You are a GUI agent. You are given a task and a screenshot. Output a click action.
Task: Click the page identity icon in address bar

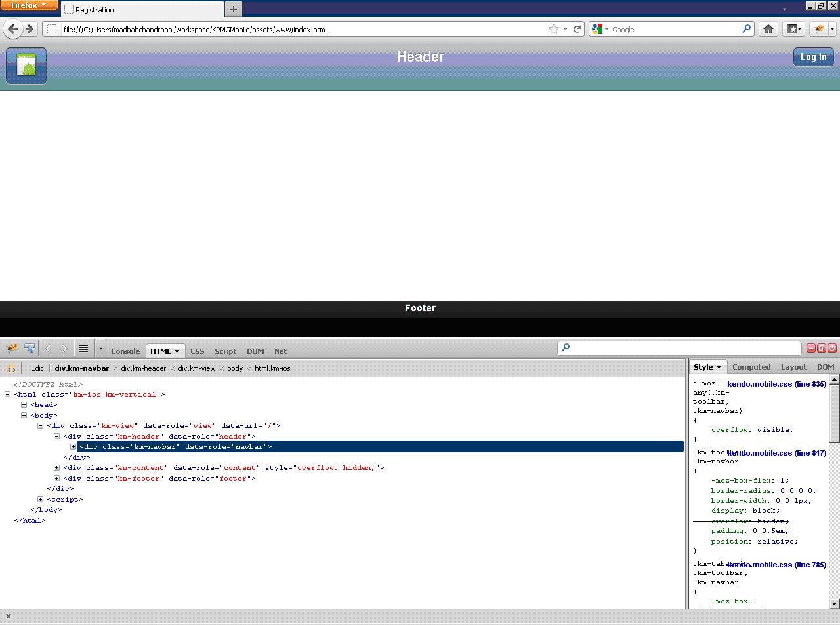point(52,29)
